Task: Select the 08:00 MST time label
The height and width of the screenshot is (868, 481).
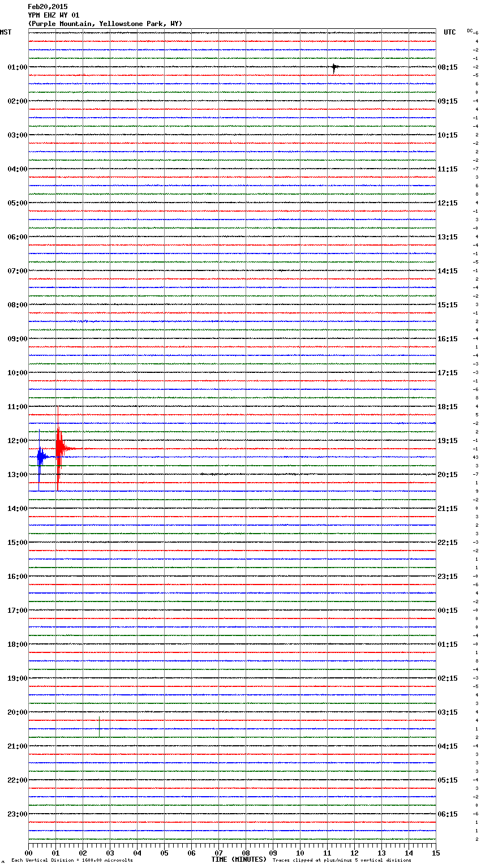Action: click(18, 305)
